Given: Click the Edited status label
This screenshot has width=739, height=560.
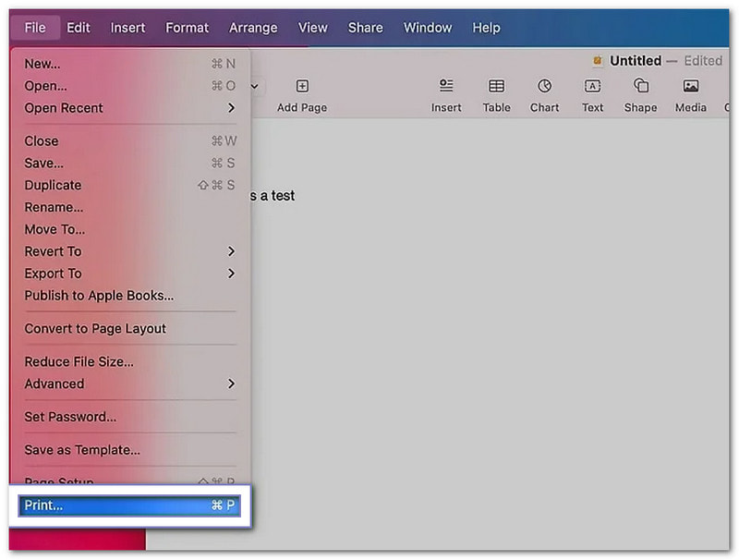Looking at the screenshot, I should tap(703, 61).
